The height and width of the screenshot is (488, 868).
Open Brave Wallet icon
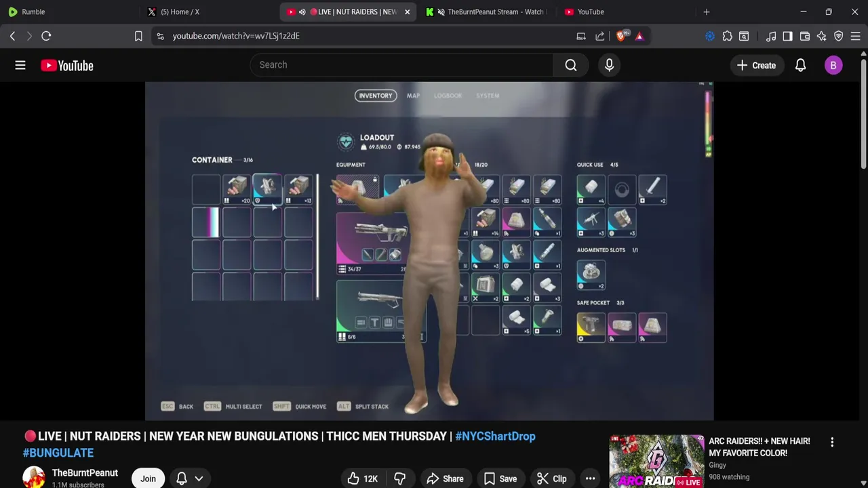[805, 36]
